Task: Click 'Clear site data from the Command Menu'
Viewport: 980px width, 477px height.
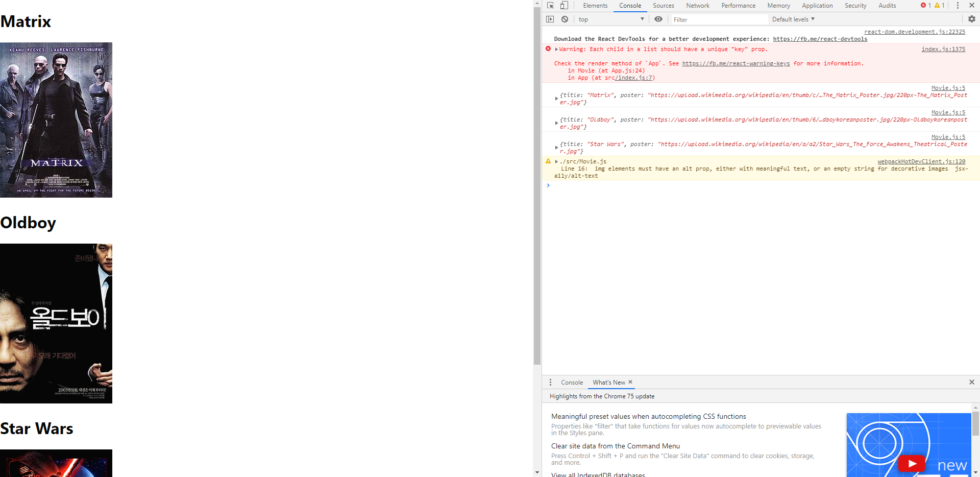Action: point(615,446)
